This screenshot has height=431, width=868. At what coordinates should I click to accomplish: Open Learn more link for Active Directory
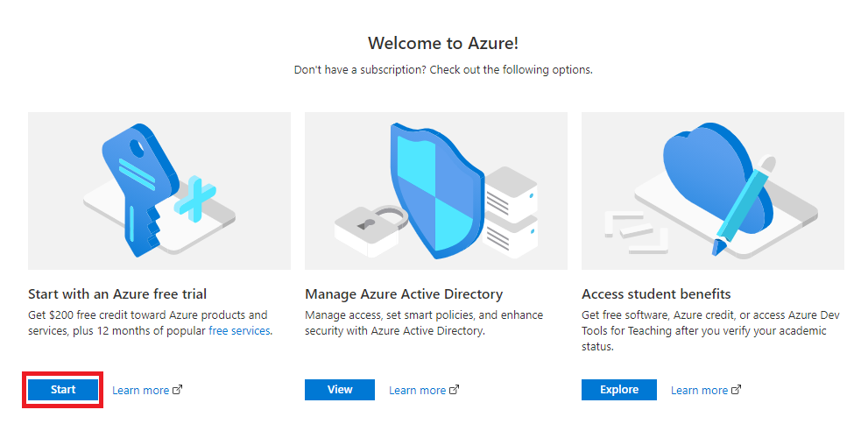click(x=418, y=390)
